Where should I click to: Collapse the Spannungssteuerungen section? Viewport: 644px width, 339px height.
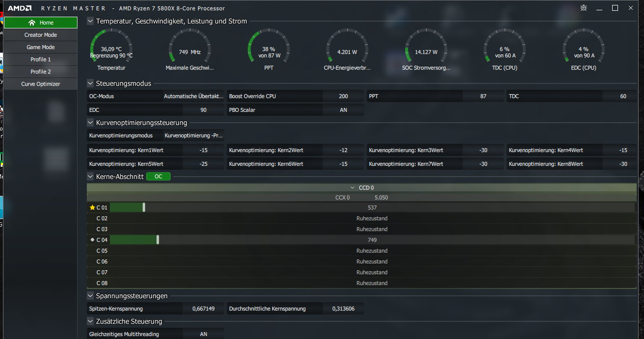coord(90,296)
